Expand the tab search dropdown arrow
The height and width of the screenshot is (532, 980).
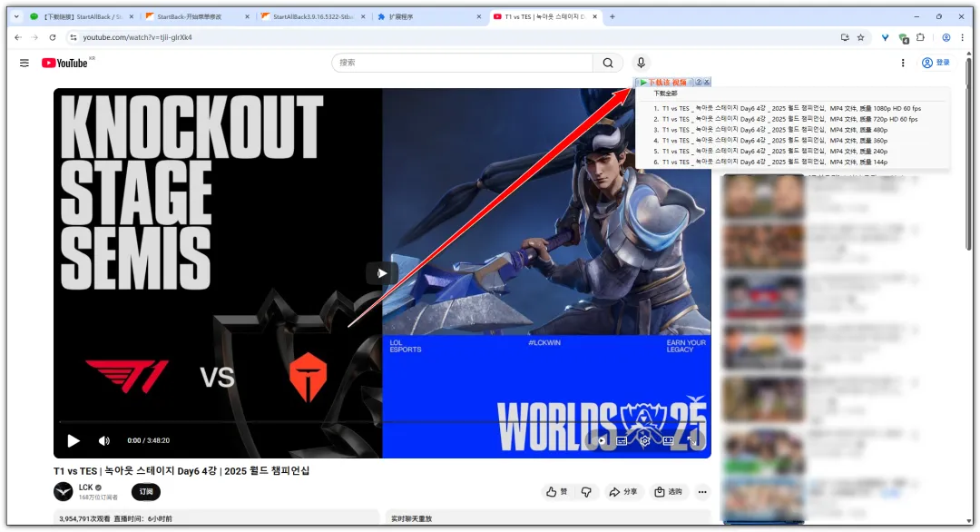pos(16,17)
